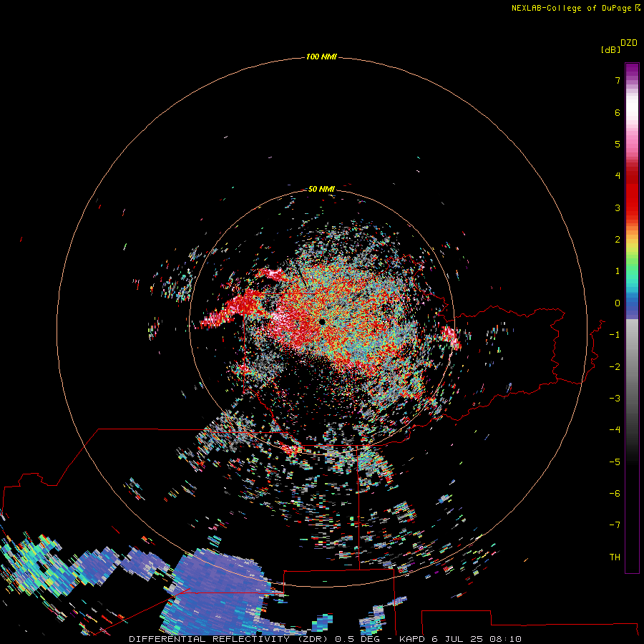Click the legend value 2
Viewport: 644px width, 644px height.
(x=618, y=240)
